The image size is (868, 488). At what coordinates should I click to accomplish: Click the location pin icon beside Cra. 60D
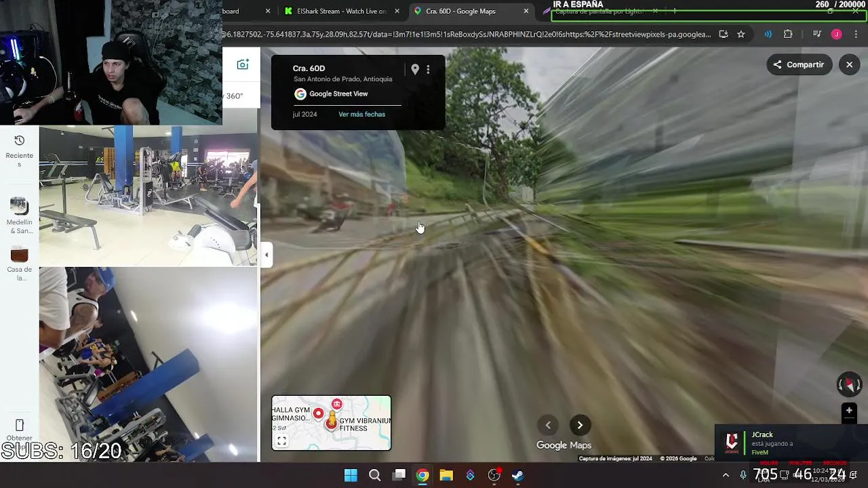click(415, 69)
